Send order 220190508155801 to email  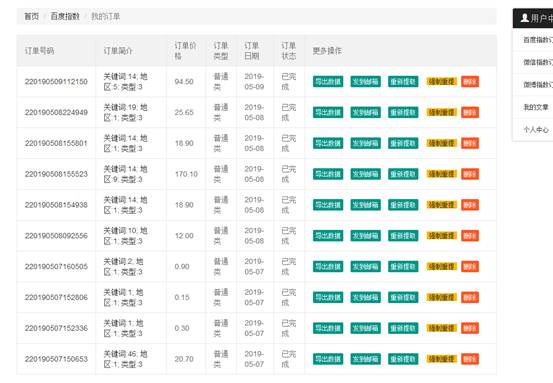click(x=365, y=143)
